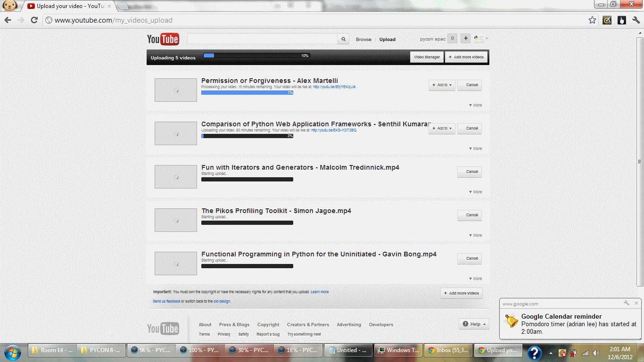Click the Permission or Forgiveness video thumbnail

[x=176, y=90]
